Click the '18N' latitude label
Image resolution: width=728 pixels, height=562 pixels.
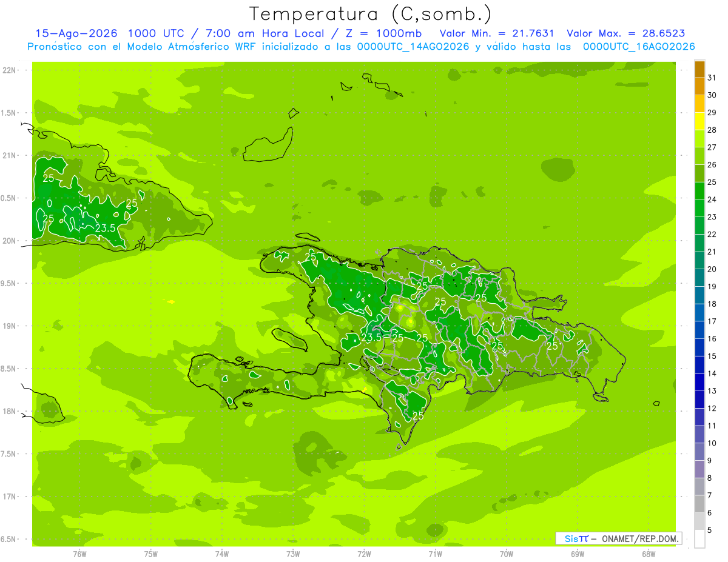8,411
